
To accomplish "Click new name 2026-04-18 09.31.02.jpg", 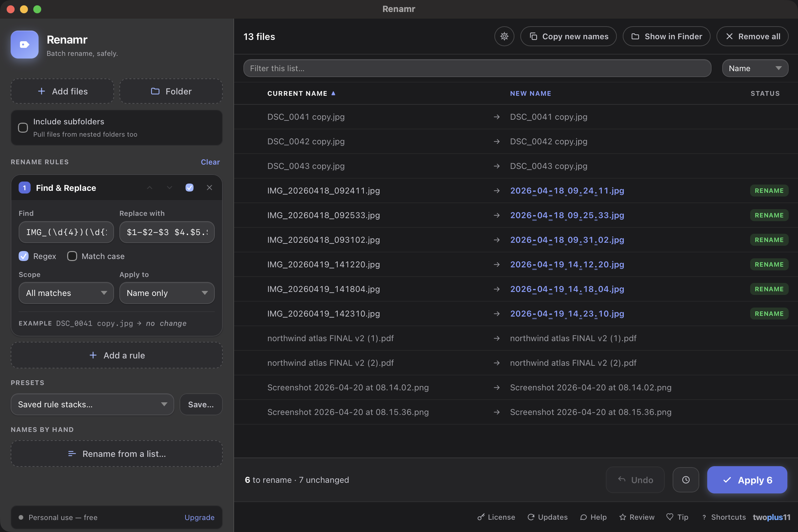I will pyautogui.click(x=567, y=239).
